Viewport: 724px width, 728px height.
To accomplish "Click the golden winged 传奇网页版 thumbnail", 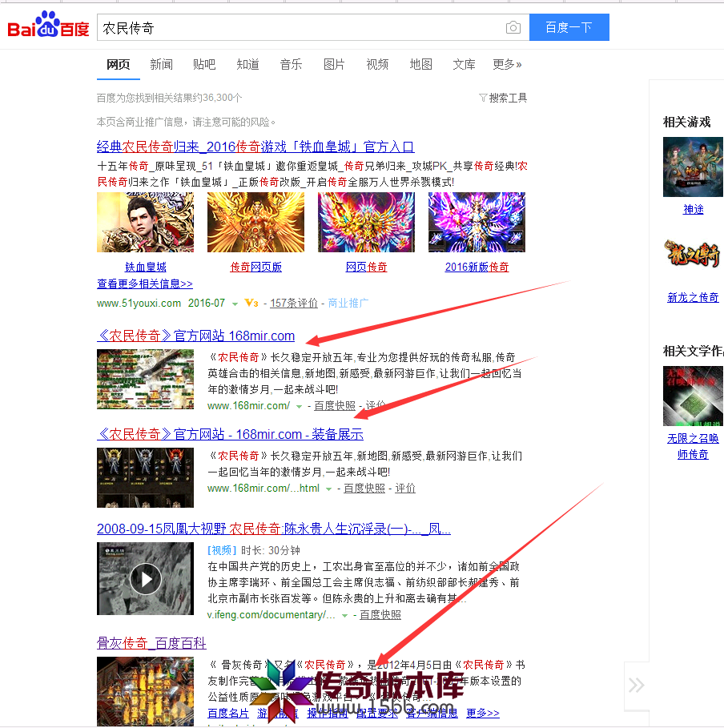I will coord(256,223).
